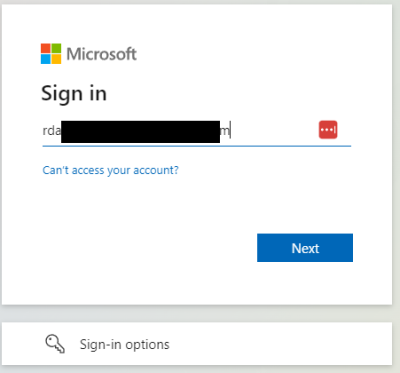This screenshot has width=400, height=373.
Task: Click the green square of Microsoft logo
Action: pyautogui.click(x=56, y=48)
